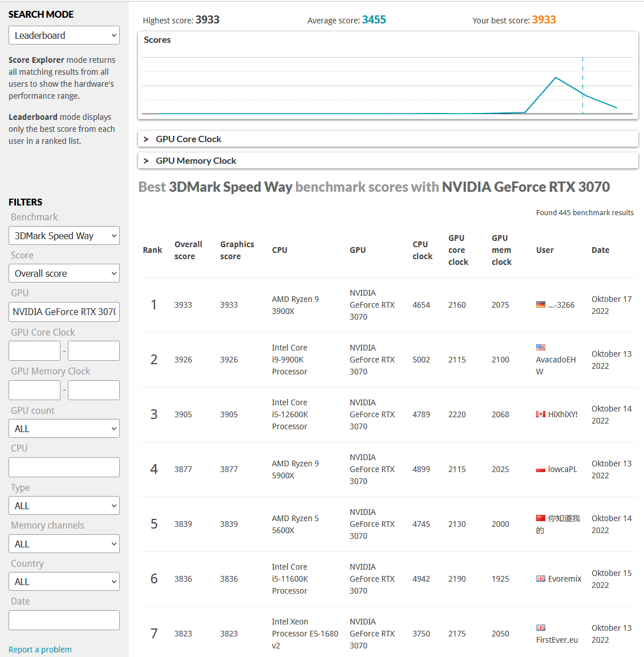The height and width of the screenshot is (657, 644).
Task: Open user AvacadoEHW profile
Action: [556, 365]
